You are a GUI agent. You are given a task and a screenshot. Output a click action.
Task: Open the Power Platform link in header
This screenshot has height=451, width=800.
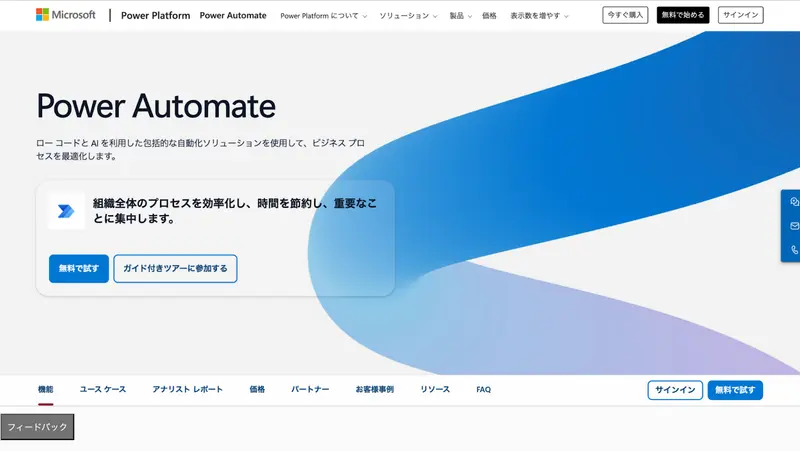[x=155, y=15]
